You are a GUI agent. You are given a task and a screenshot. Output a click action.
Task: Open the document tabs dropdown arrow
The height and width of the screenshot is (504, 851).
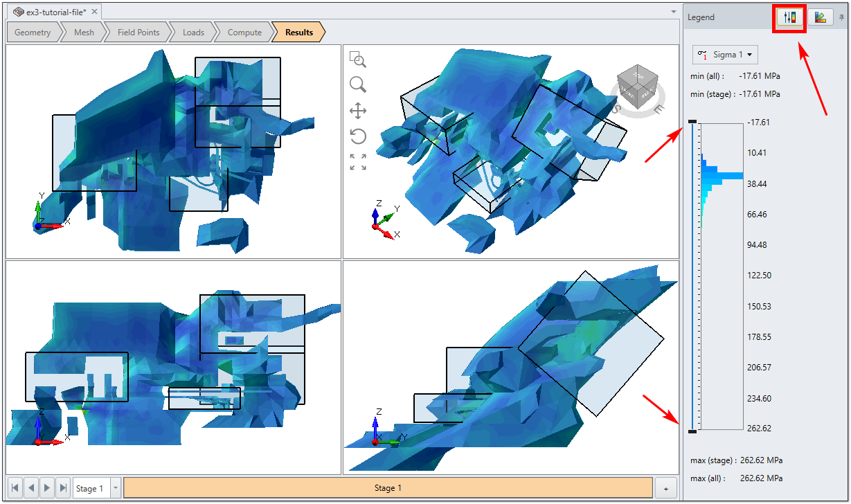click(x=674, y=12)
